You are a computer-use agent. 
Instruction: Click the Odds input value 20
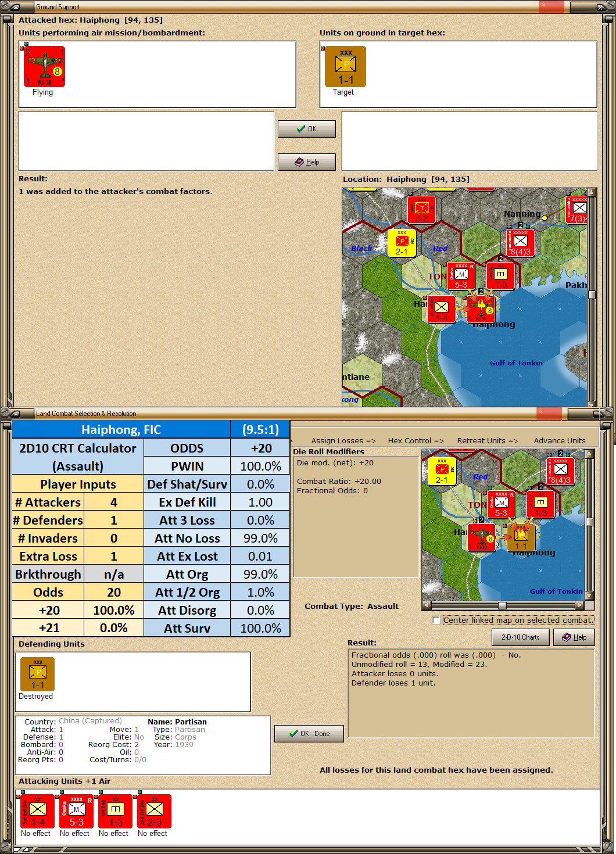[114, 592]
